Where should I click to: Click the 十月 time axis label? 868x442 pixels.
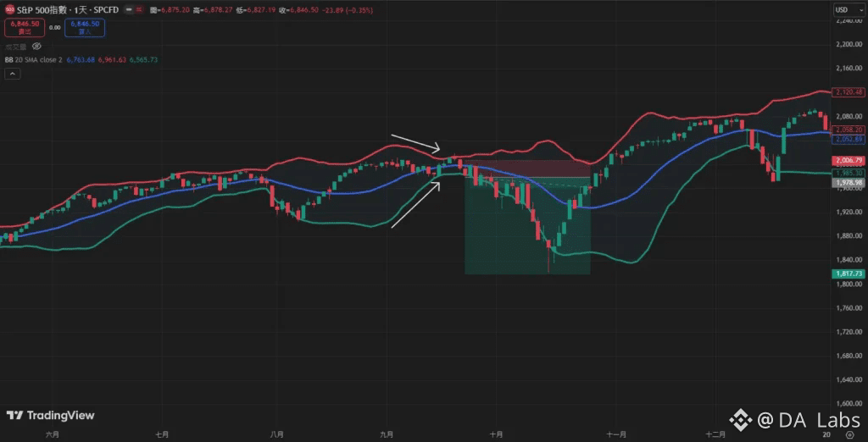coord(497,434)
